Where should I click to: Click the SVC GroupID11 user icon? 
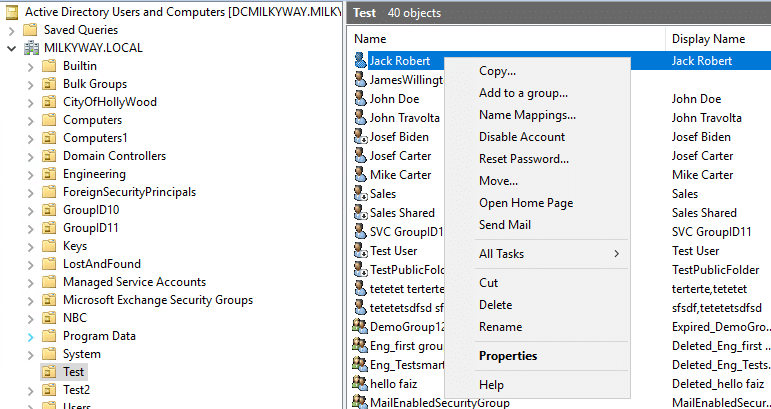[360, 232]
